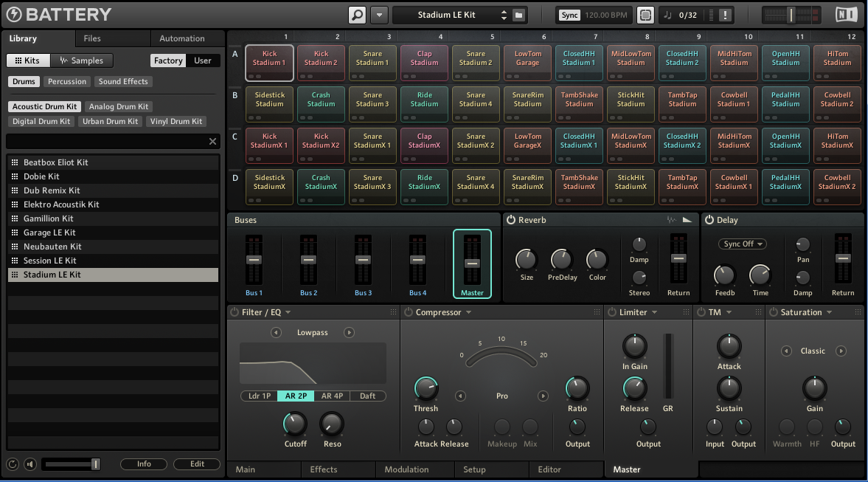
Task: Click the autoplay loop icon in library footer
Action: point(13,464)
